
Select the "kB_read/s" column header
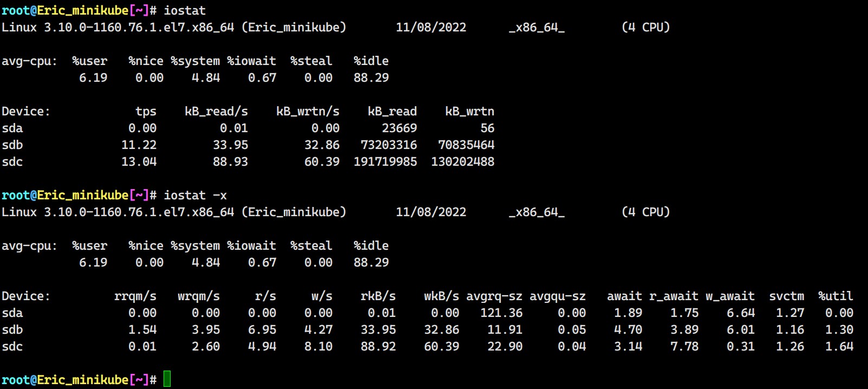216,112
